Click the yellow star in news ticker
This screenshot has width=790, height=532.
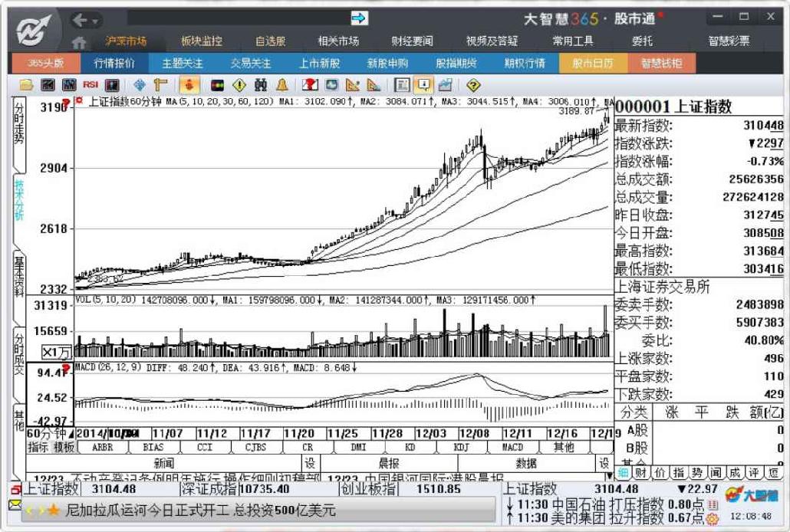click(53, 511)
